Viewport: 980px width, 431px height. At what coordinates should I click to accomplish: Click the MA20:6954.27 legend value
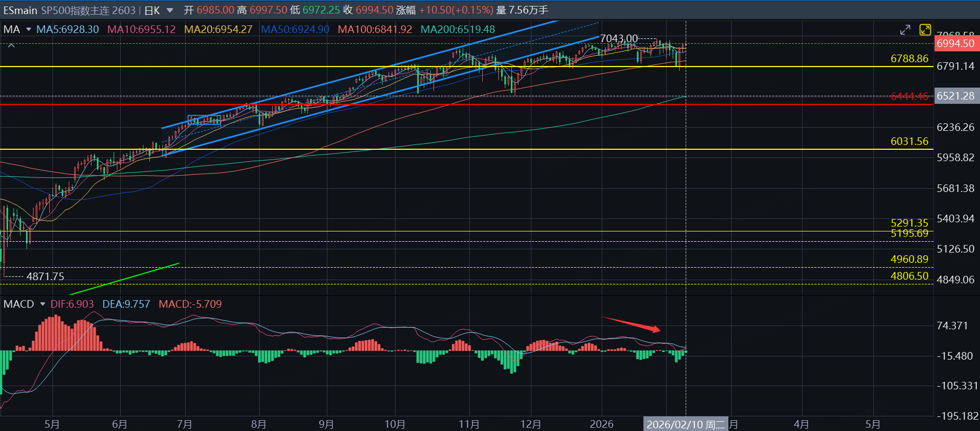218,29
